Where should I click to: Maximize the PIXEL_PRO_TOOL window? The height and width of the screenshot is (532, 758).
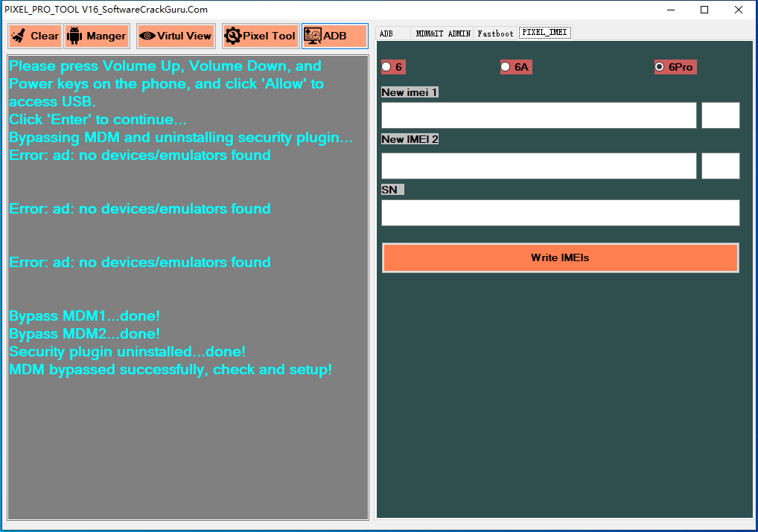tap(704, 10)
